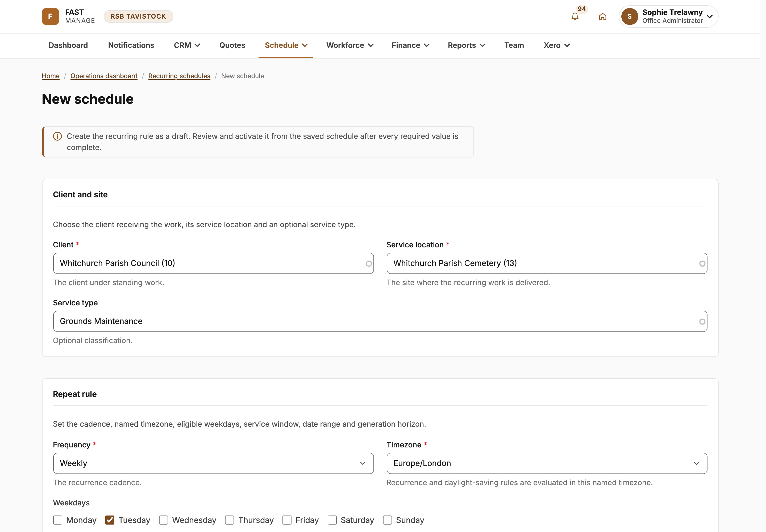Open the Quotes nav item
The width and height of the screenshot is (766, 532).
coord(232,45)
